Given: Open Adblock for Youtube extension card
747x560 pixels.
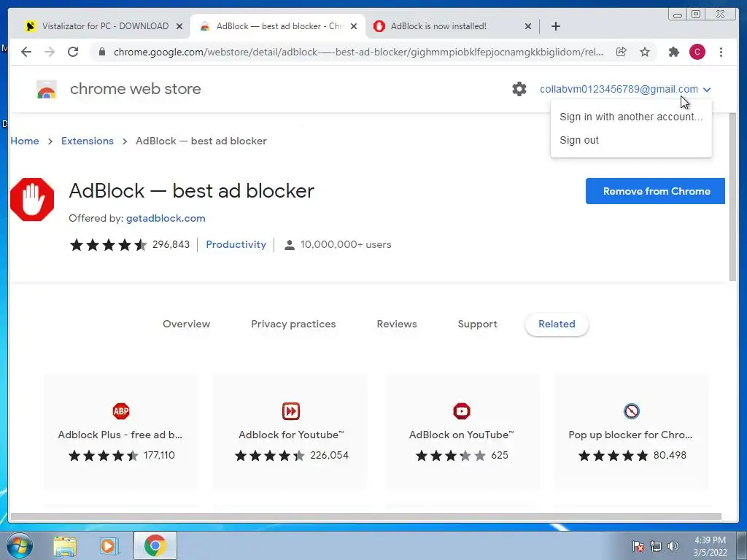Looking at the screenshot, I should tap(290, 432).
